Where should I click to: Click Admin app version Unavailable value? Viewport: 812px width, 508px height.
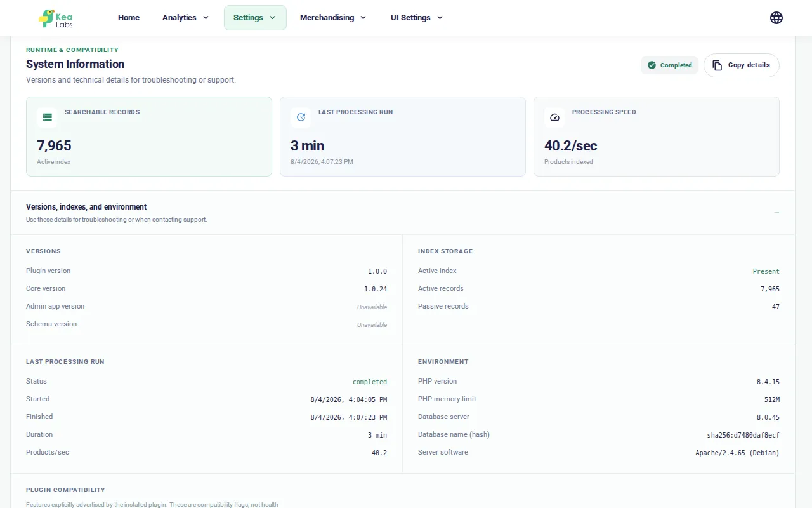[372, 307]
